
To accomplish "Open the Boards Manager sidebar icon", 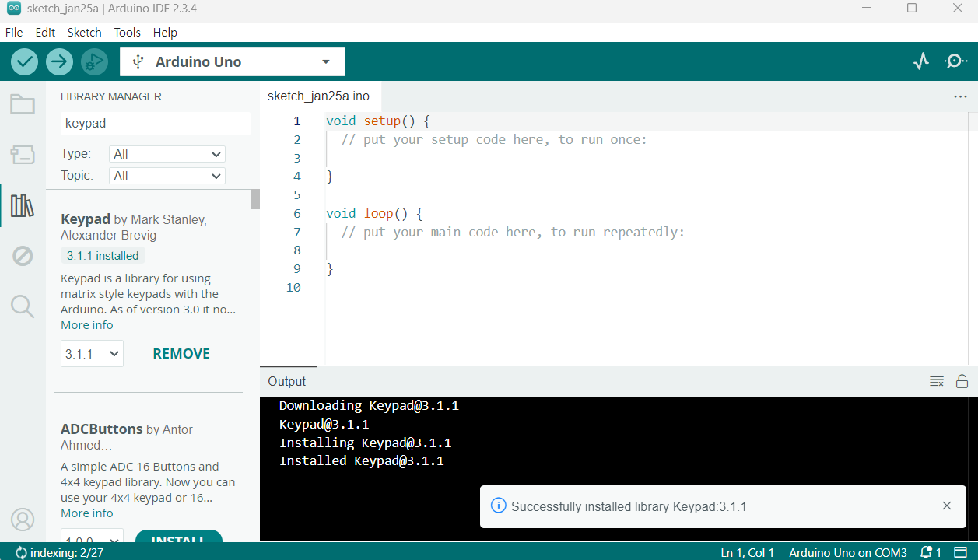I will (x=23, y=155).
